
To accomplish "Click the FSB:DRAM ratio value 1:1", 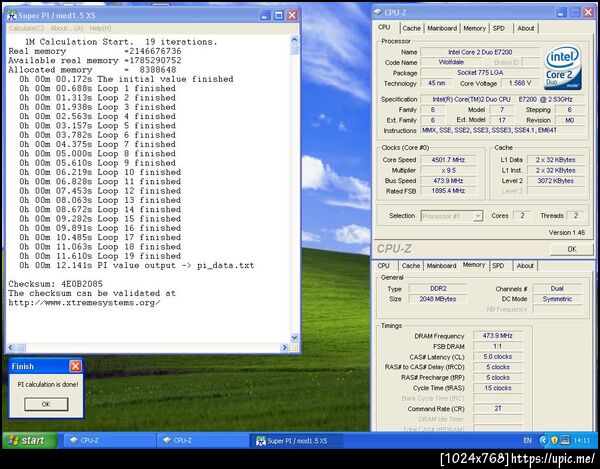I will [497, 346].
